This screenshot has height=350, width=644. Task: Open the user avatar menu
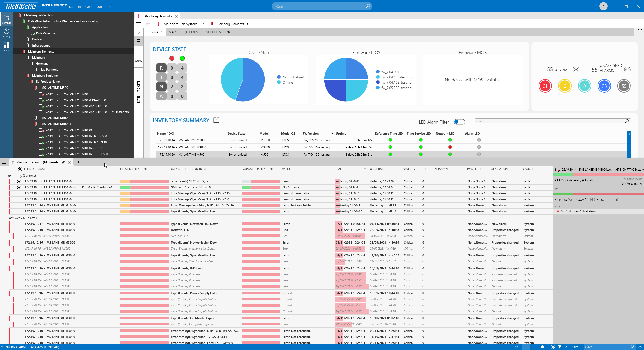(x=603, y=6)
